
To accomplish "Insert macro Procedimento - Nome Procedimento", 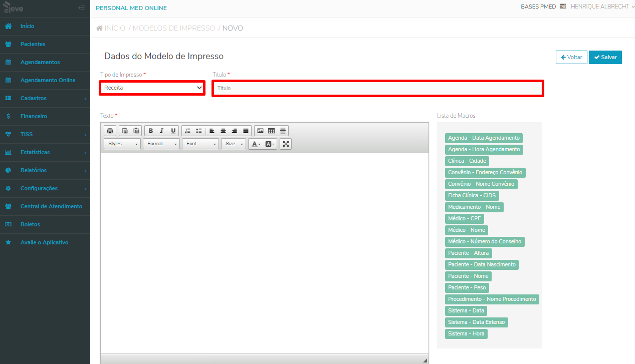I will 492,299.
